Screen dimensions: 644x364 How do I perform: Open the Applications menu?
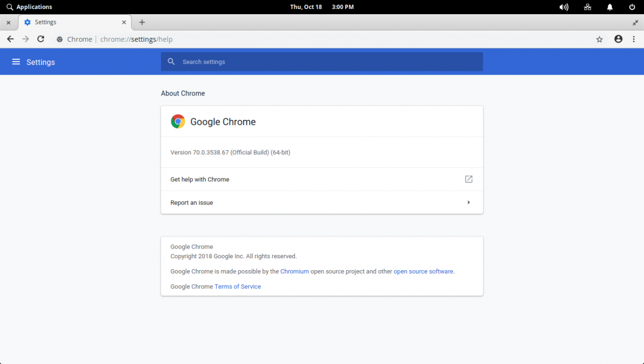(29, 7)
